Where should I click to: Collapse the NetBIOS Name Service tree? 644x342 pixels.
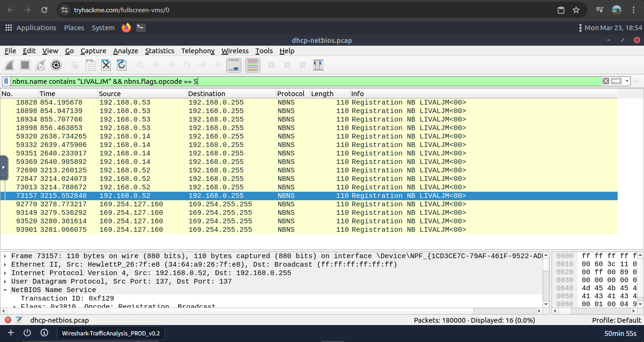[5, 290]
